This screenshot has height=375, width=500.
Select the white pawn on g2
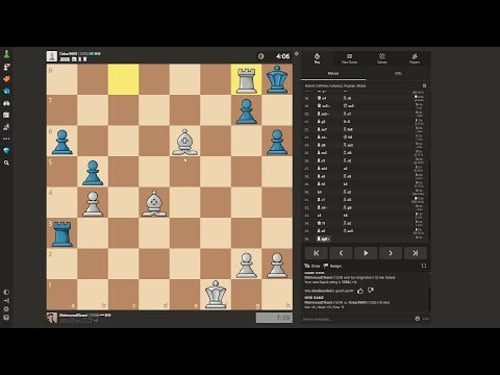[246, 264]
